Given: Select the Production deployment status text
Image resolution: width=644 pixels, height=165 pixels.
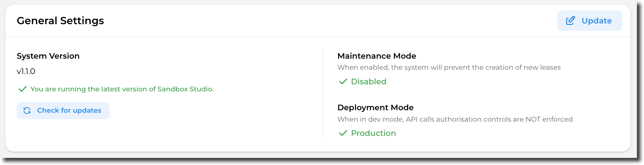Looking at the screenshot, I should [373, 133].
